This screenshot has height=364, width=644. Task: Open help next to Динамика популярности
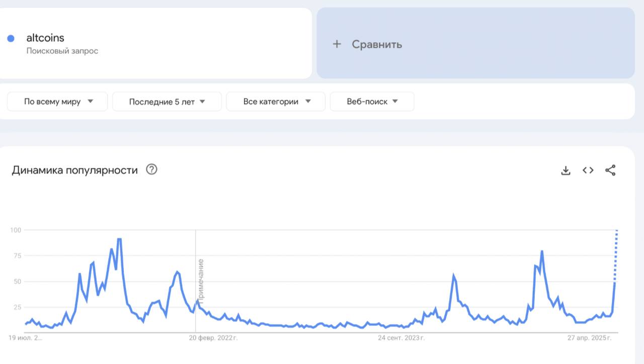tap(151, 169)
